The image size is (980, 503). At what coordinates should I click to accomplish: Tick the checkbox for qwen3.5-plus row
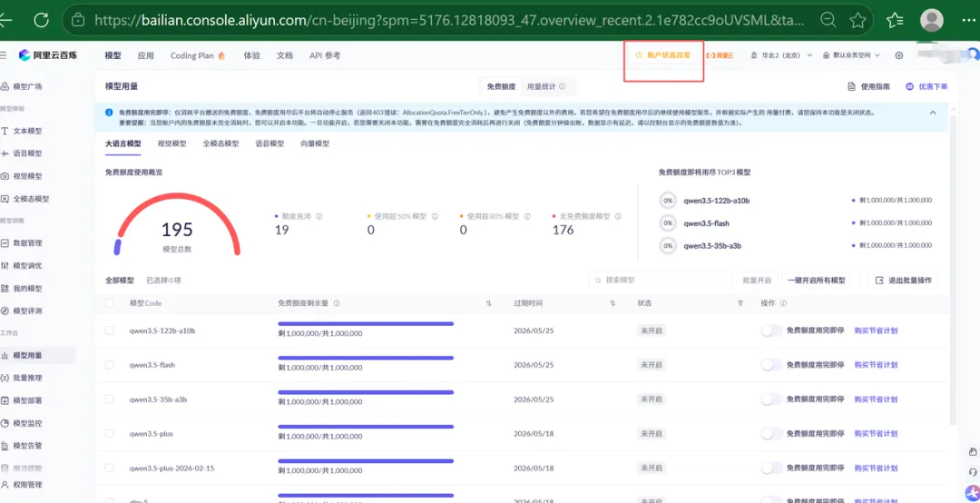(110, 433)
